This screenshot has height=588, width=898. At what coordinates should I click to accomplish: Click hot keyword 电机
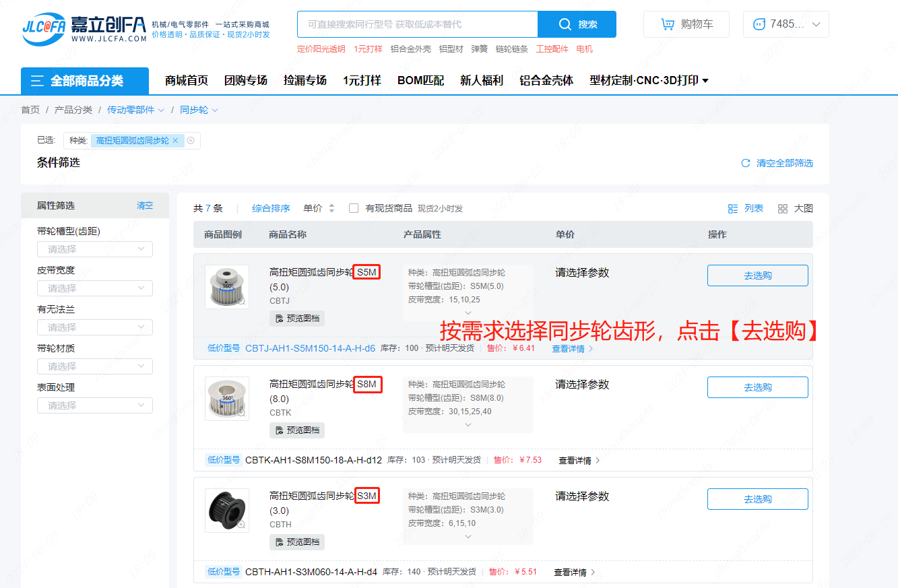pos(585,49)
